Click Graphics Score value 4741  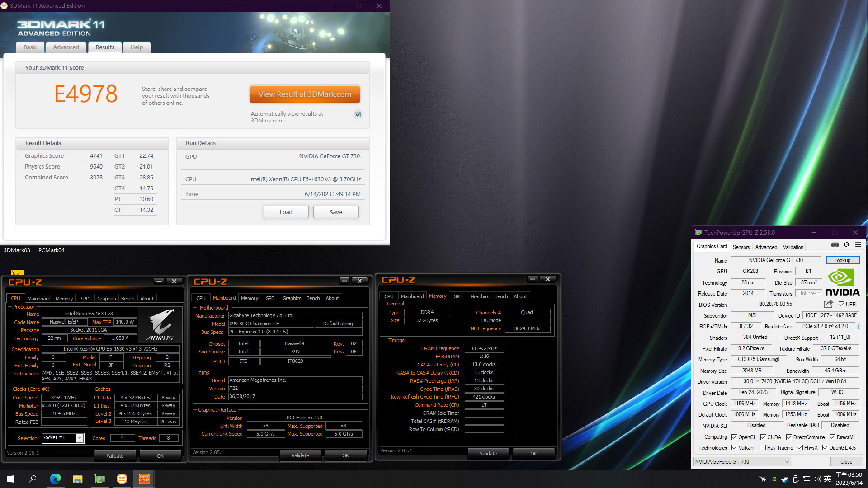click(96, 156)
